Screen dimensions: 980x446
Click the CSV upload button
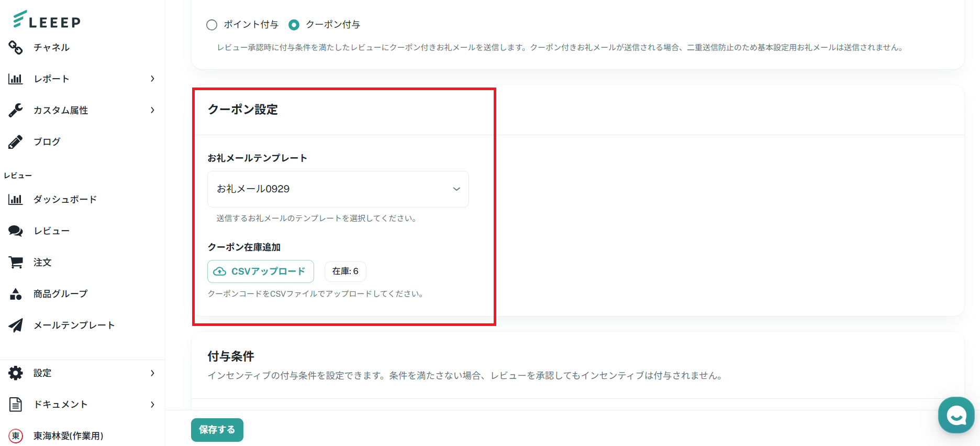(261, 271)
